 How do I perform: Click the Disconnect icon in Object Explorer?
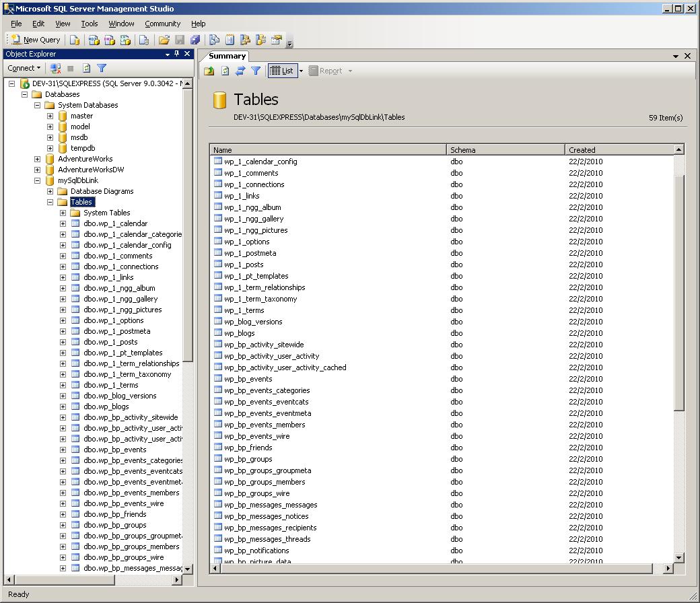tap(55, 68)
